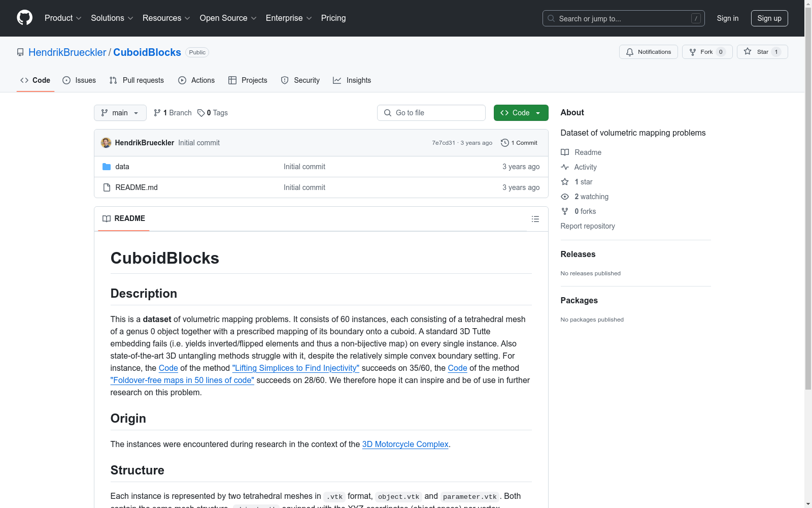This screenshot has width=812, height=508.
Task: Open the HendrikBrueckler owner profile link
Action: click(x=67, y=52)
